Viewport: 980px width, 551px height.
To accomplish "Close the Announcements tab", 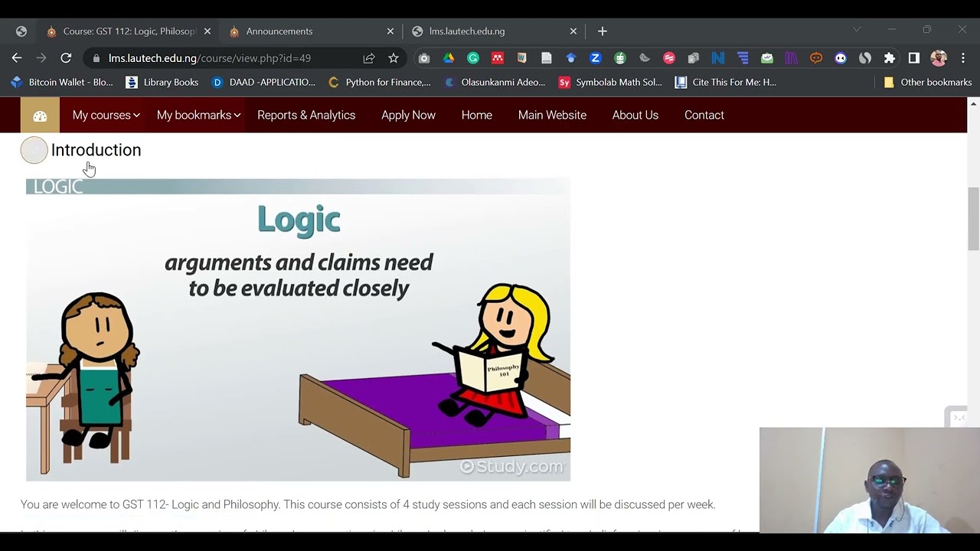I will (x=390, y=31).
